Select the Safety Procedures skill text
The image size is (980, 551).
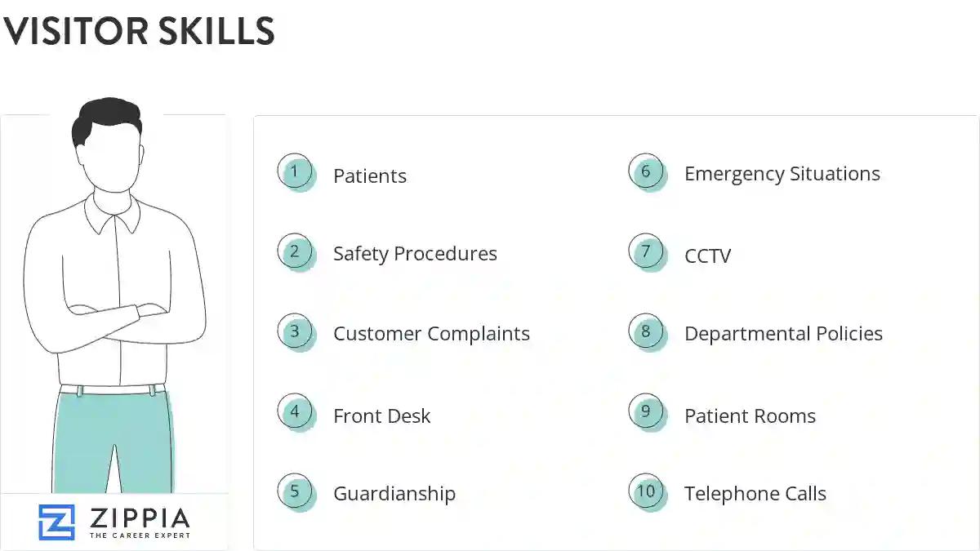tap(415, 254)
